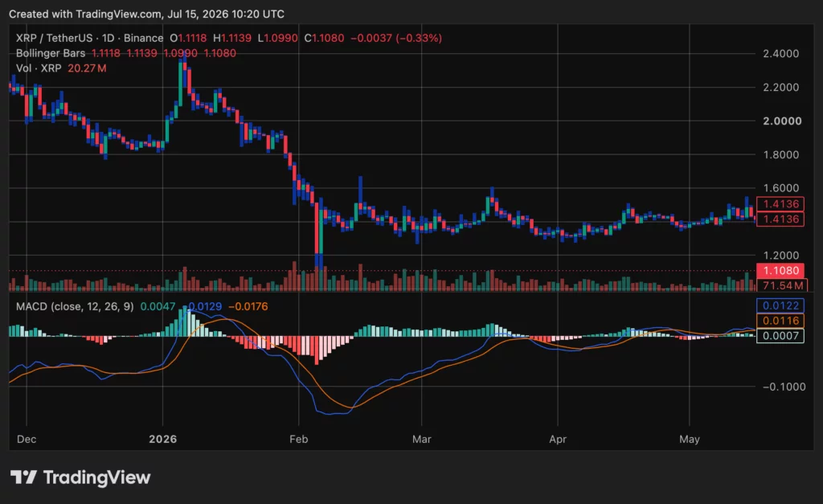Click the red 1.1080 current price tag
The width and height of the screenshot is (823, 504).
click(780, 270)
